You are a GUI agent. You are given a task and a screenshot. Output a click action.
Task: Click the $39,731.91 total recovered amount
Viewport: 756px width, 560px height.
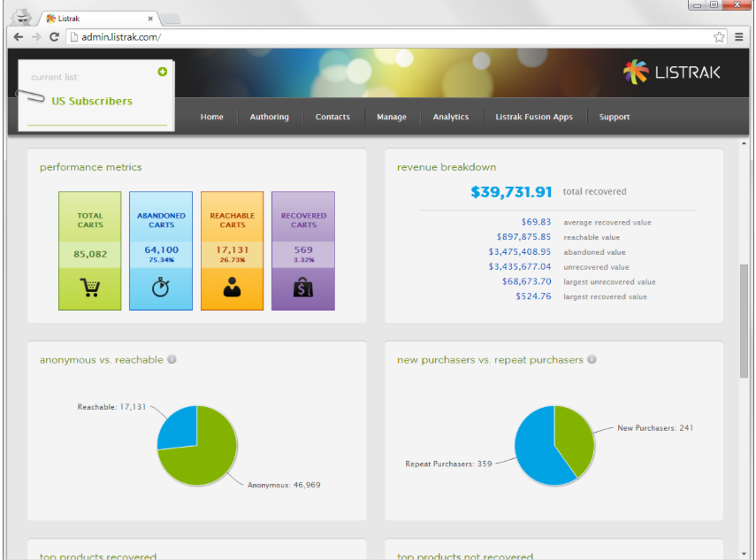tap(511, 192)
